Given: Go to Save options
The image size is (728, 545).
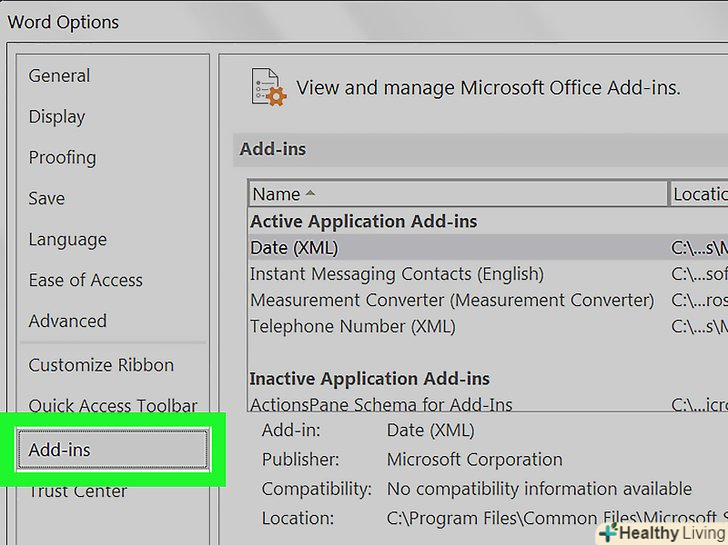Looking at the screenshot, I should pos(47,199).
